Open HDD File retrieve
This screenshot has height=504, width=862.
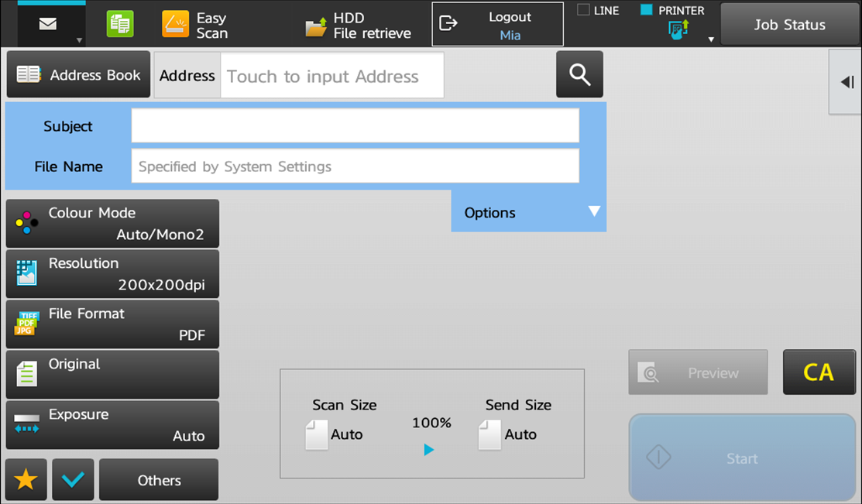(x=359, y=26)
